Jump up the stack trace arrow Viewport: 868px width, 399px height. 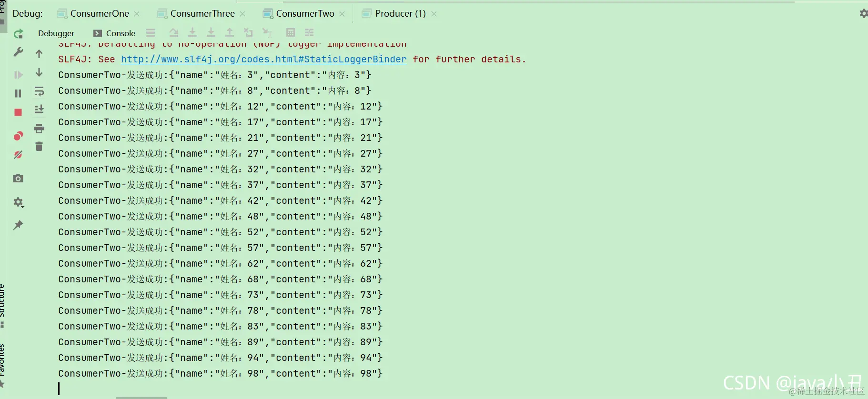[39, 54]
